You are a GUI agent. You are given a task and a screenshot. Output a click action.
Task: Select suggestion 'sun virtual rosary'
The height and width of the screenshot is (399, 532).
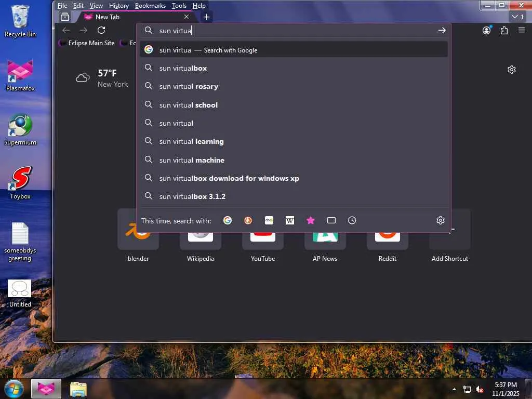tap(294, 87)
